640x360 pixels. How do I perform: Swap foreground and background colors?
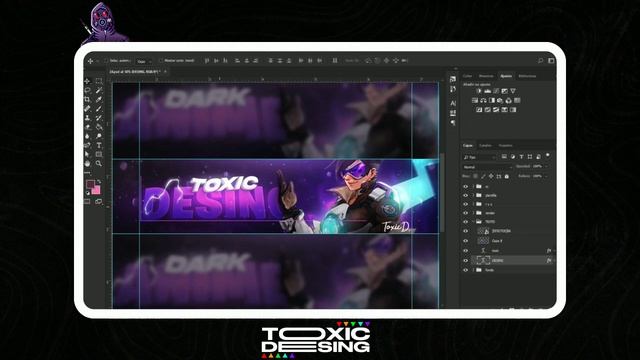(x=99, y=181)
